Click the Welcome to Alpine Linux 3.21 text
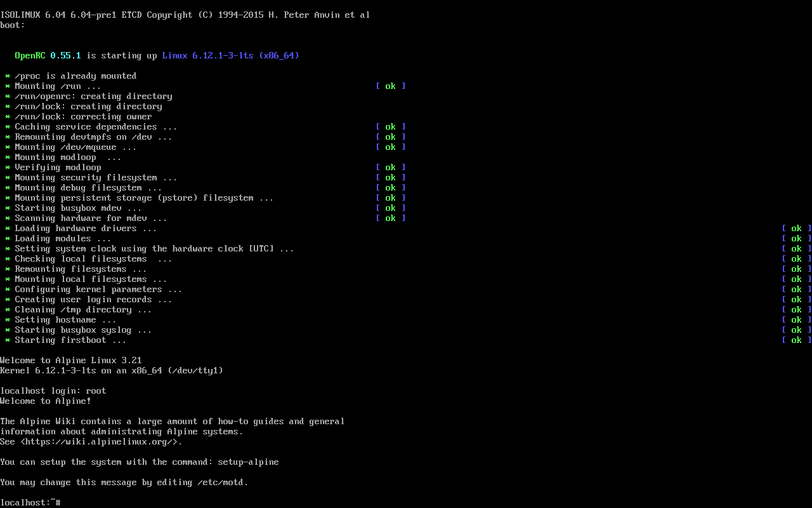 71,360
